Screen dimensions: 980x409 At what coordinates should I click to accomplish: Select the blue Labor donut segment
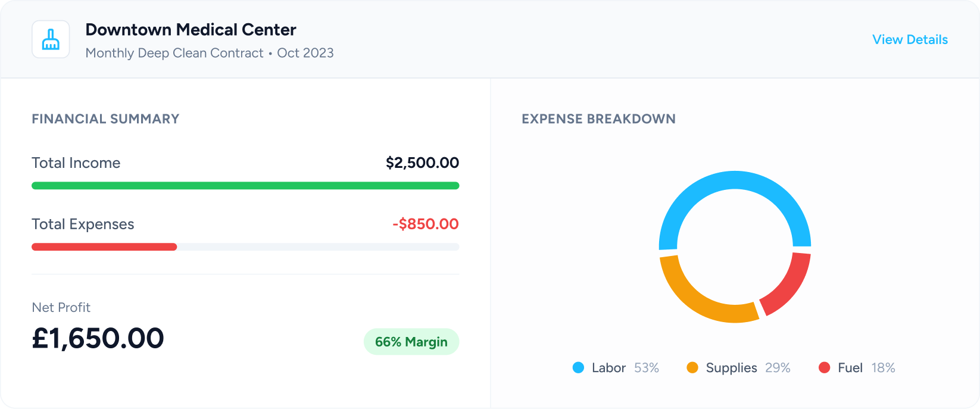coord(735,180)
